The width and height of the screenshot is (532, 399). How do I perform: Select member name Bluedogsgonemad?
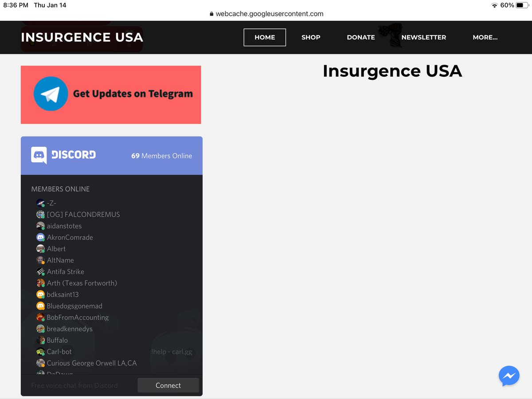tap(74, 306)
